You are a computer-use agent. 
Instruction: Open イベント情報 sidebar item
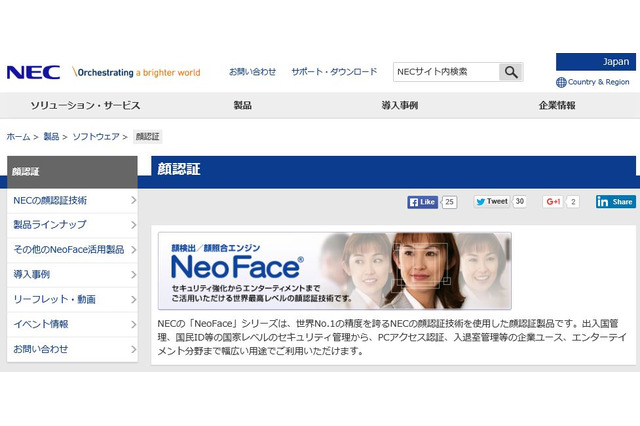point(72,324)
